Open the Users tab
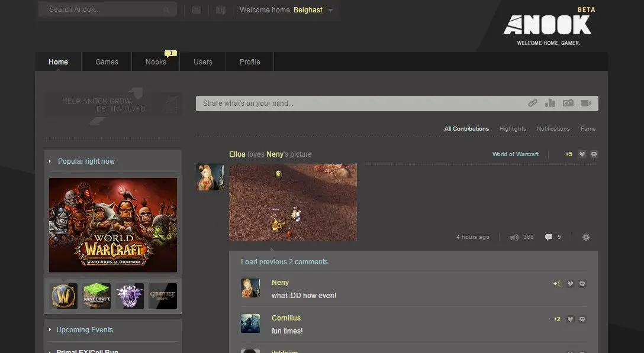This screenshot has height=353, width=644. [x=203, y=61]
